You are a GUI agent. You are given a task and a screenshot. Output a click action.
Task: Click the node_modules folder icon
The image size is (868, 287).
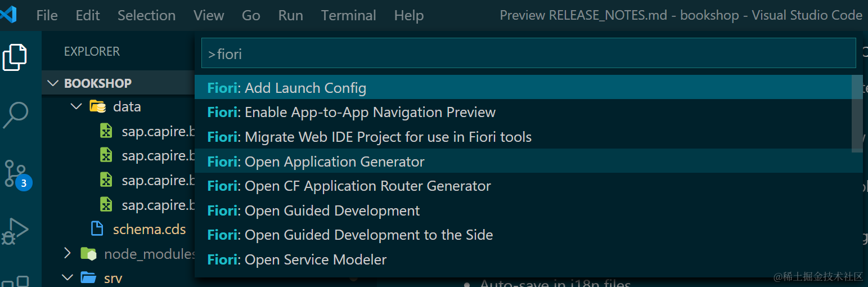(88, 254)
